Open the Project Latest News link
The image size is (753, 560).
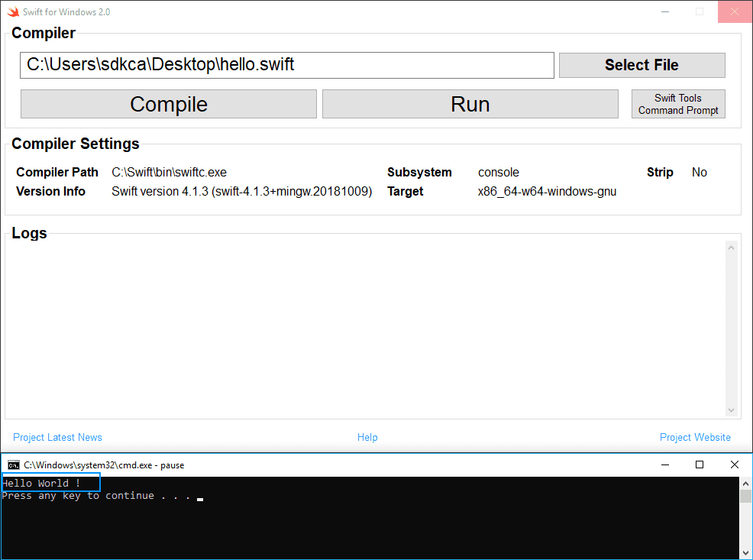[57, 438]
